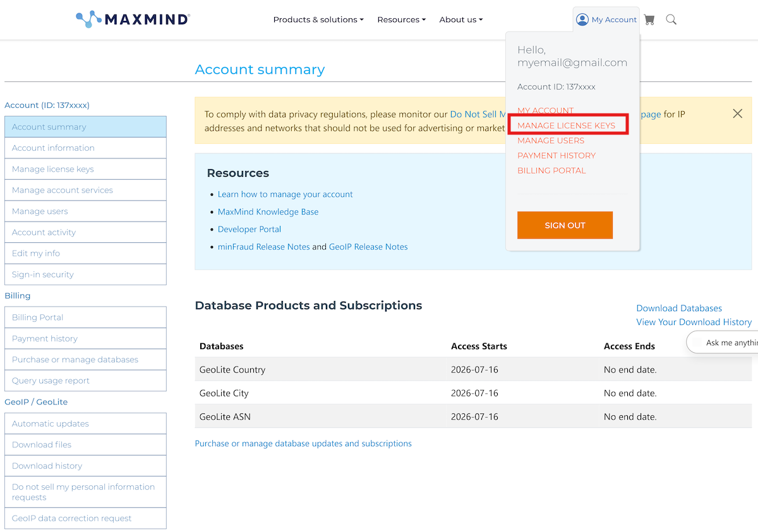Open Manage license keys in sidebar
Viewport: 758px width, 532px height.
(85, 169)
